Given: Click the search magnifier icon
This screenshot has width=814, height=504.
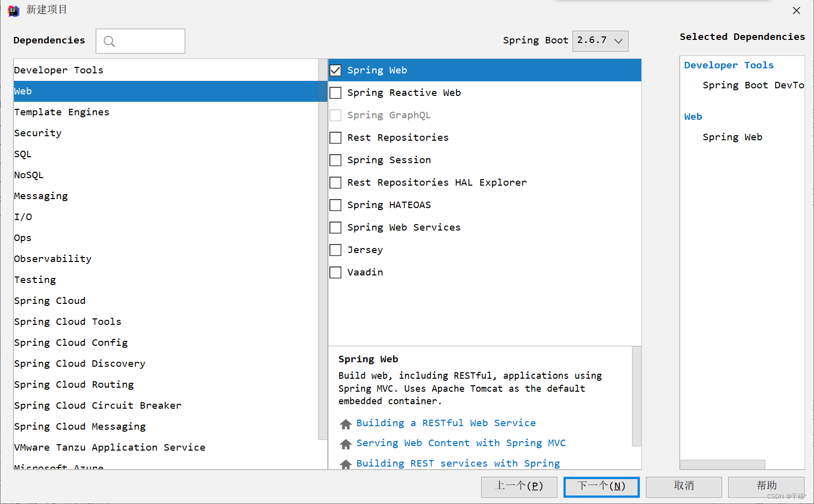Looking at the screenshot, I should click(x=109, y=41).
